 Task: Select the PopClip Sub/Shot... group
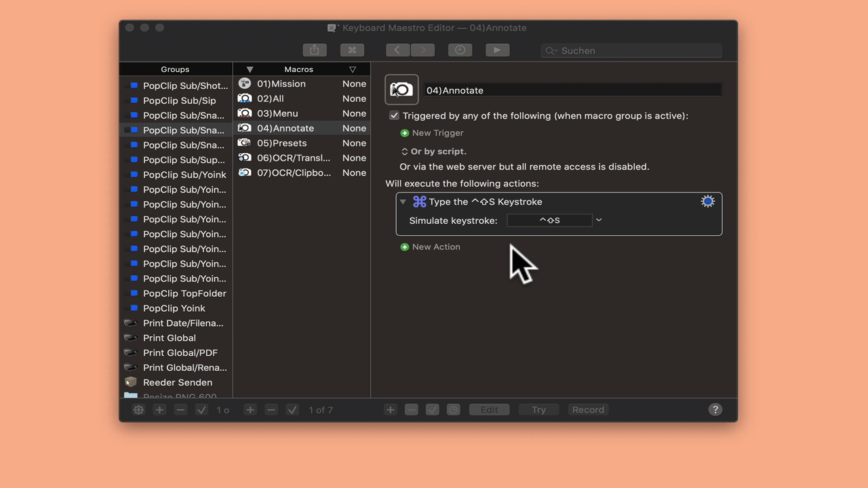pyautogui.click(x=176, y=85)
